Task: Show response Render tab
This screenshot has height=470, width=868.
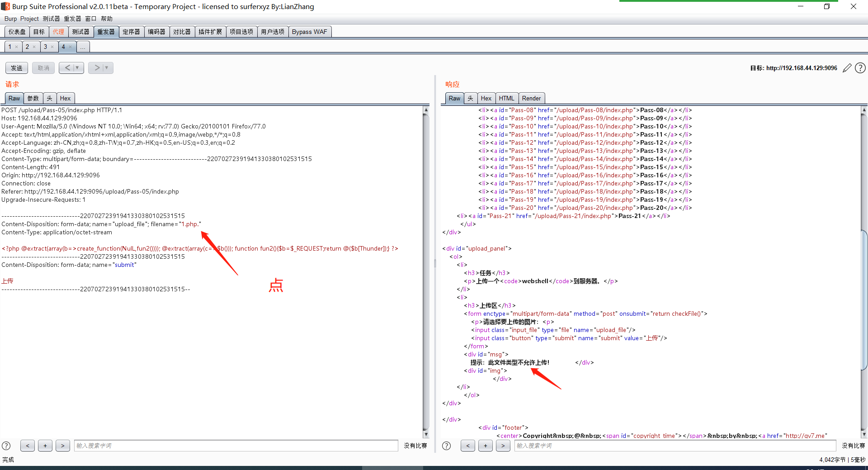Action: pyautogui.click(x=531, y=98)
